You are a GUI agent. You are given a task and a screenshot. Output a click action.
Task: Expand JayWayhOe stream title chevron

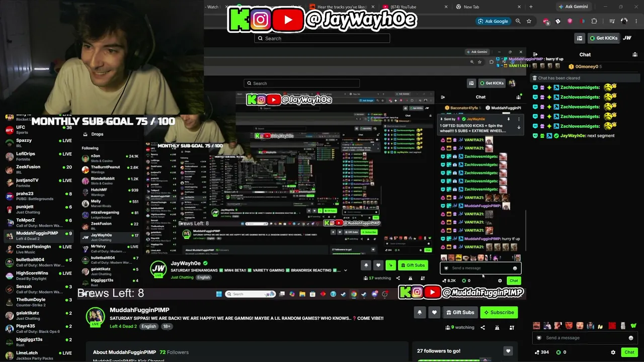(345, 270)
